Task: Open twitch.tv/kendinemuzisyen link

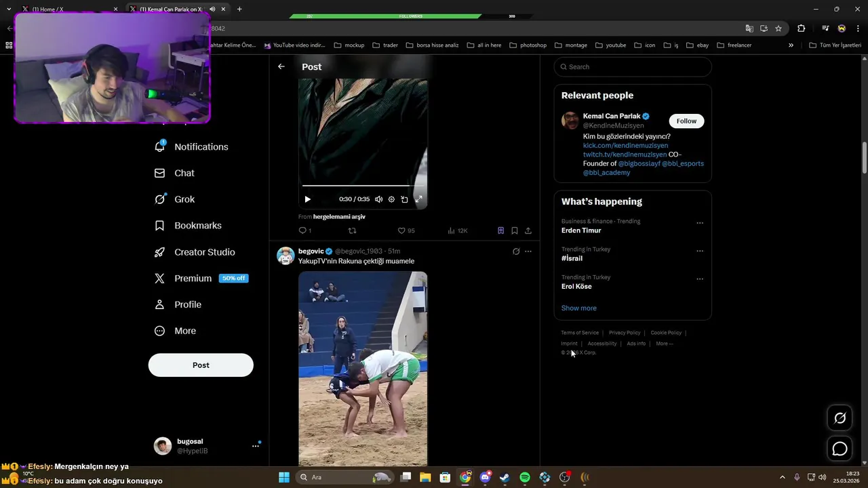Action: coord(625,155)
